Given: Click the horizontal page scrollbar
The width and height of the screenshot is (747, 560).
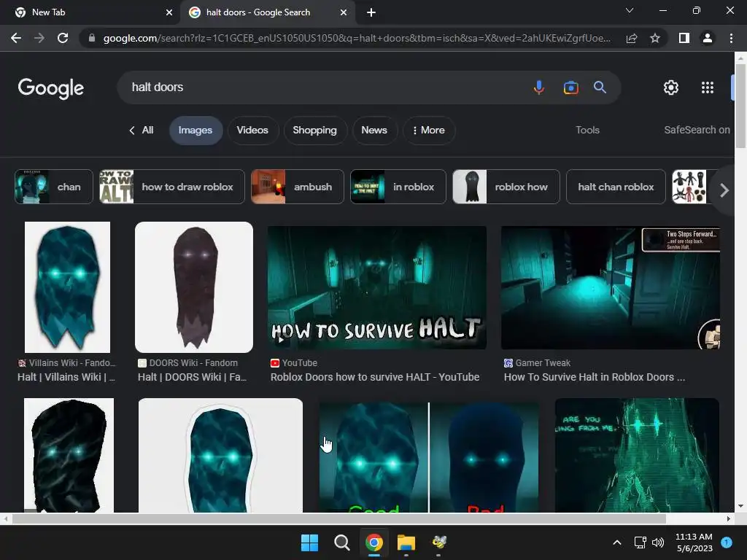Looking at the screenshot, I should [x=338, y=518].
